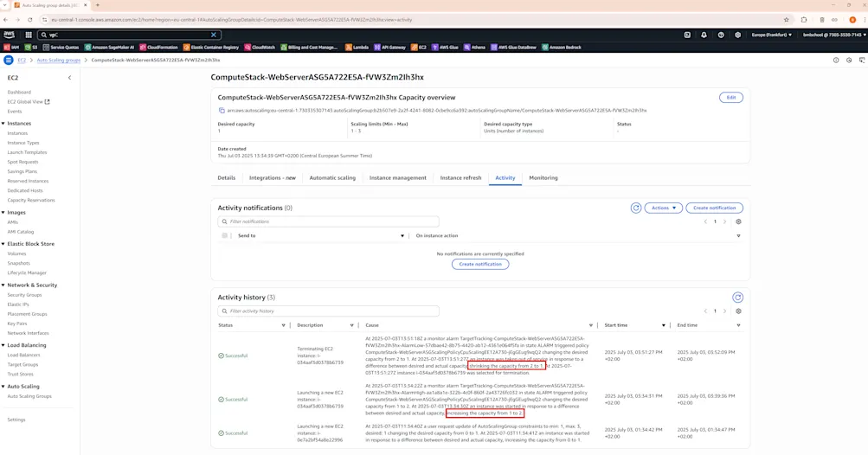Reload the browser page
This screenshot has width=868, height=455.
click(30, 20)
